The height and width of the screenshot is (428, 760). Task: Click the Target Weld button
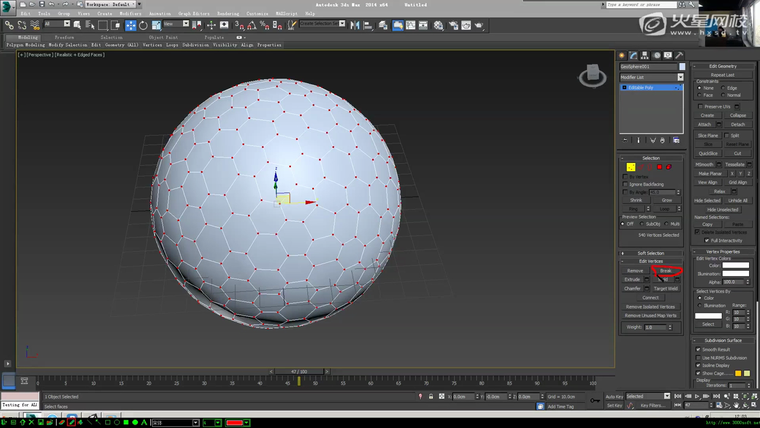click(x=666, y=288)
